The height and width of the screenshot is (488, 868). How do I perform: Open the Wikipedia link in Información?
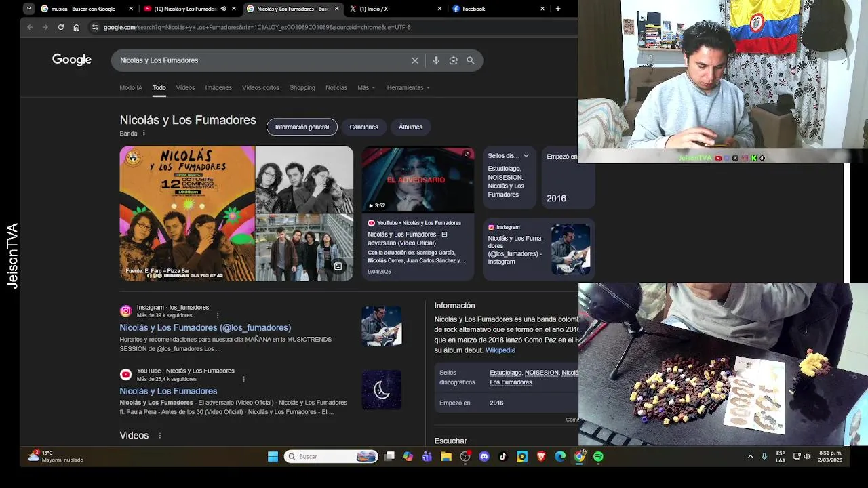click(x=500, y=350)
